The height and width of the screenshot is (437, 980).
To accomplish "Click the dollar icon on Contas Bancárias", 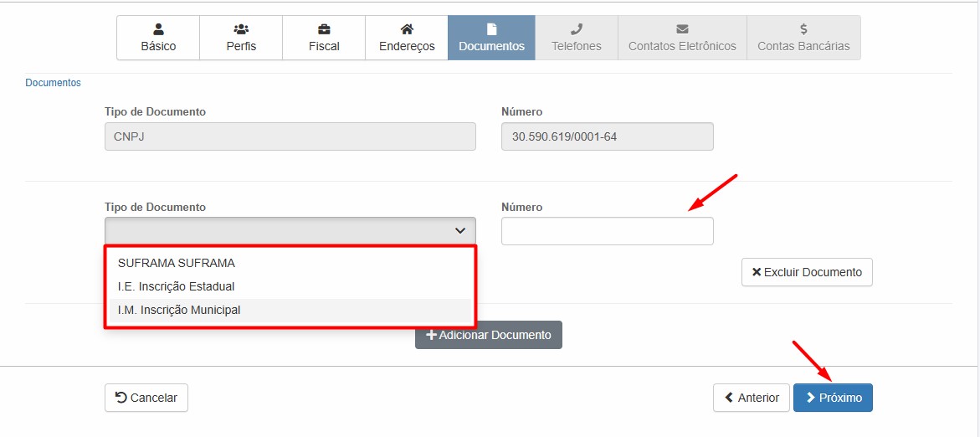I will 803,28.
